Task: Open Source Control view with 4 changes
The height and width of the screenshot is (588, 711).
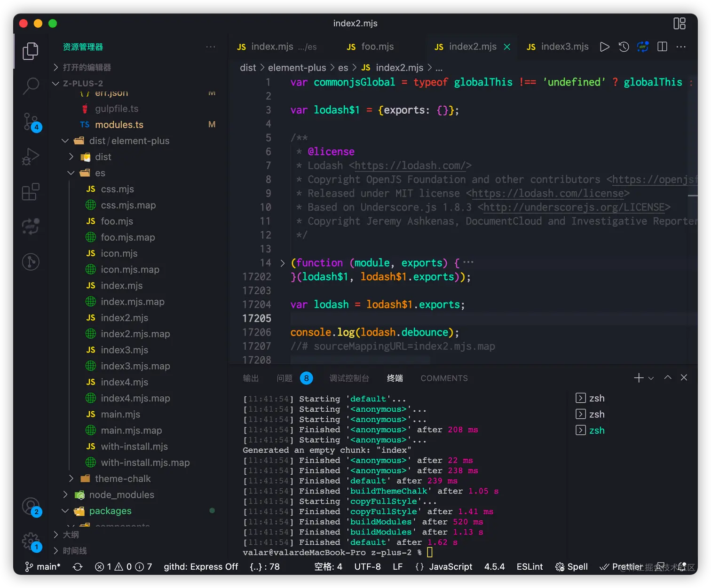Action: 32,122
